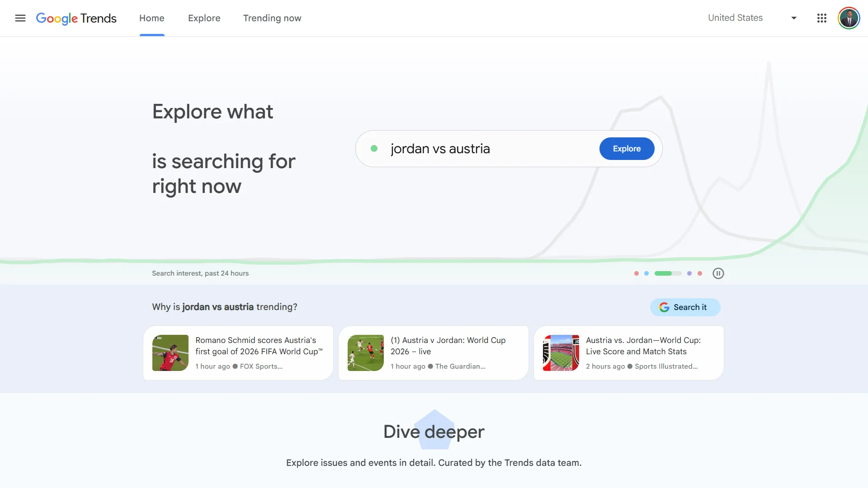868x488 pixels.
Task: Click The Guardian source label
Action: [x=460, y=366]
